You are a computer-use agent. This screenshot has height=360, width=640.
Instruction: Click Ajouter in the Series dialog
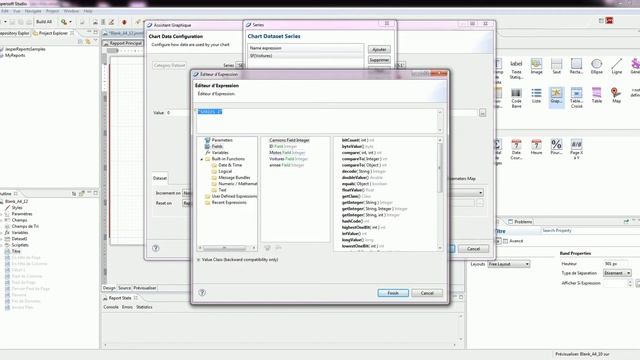click(379, 49)
